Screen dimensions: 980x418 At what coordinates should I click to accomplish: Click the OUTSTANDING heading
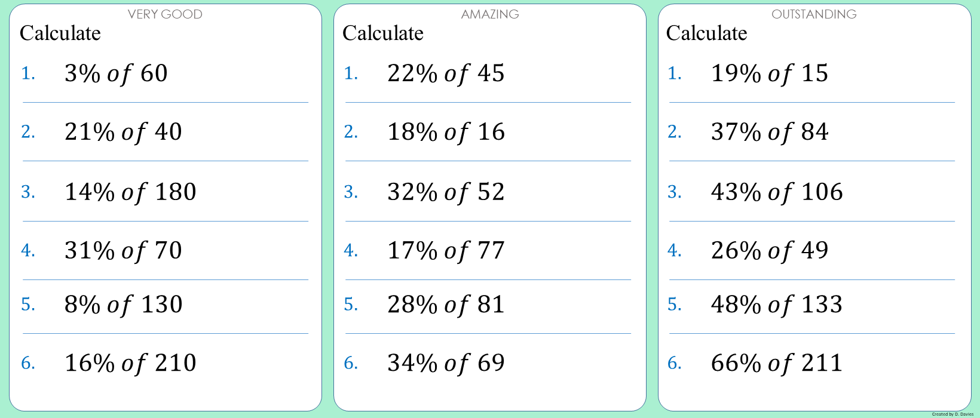[814, 14]
